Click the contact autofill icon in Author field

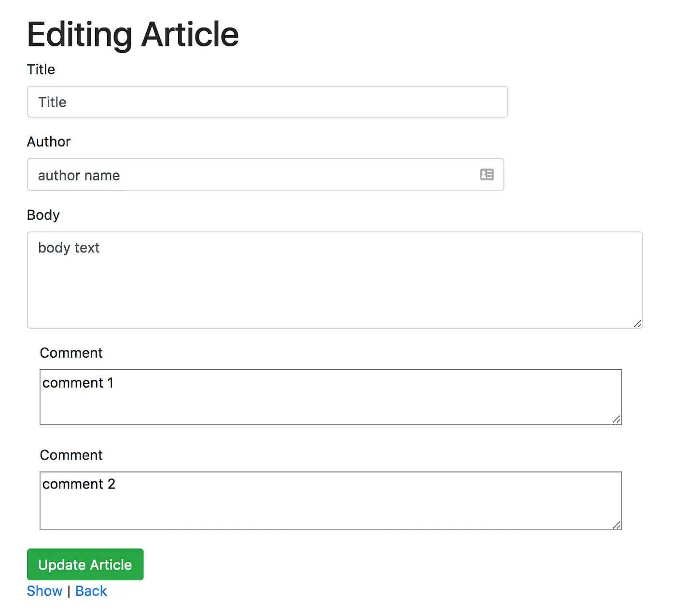point(487,174)
